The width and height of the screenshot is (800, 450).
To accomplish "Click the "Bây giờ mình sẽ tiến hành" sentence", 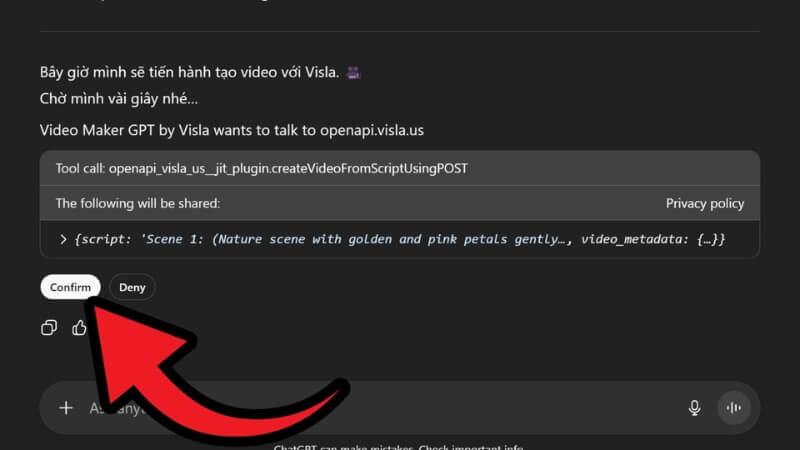I will click(x=190, y=73).
